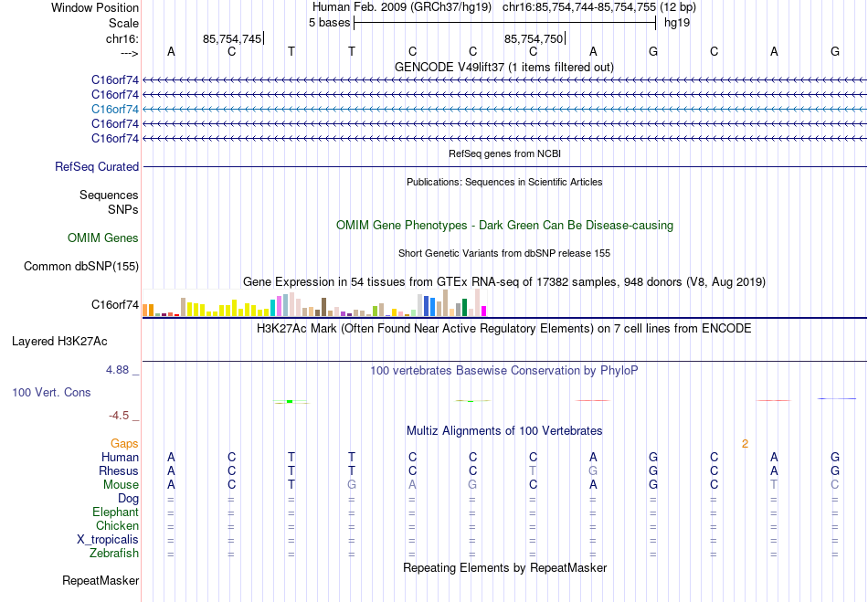The width and height of the screenshot is (868, 602).
Task: Click the gray G mismatch in Rhesus row
Action: tap(593, 470)
